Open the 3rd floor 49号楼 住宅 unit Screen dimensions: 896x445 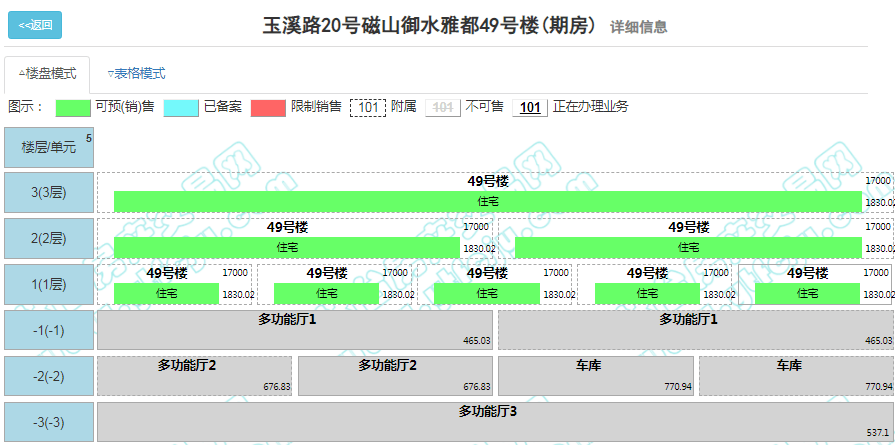click(x=487, y=201)
